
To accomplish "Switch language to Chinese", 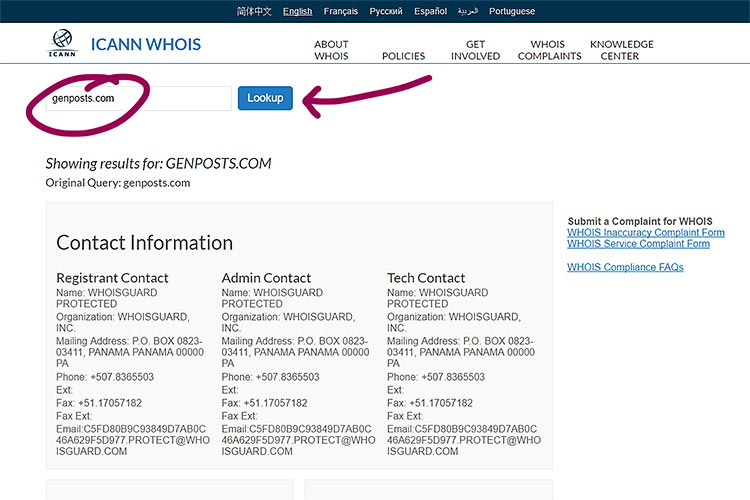I will tap(254, 11).
